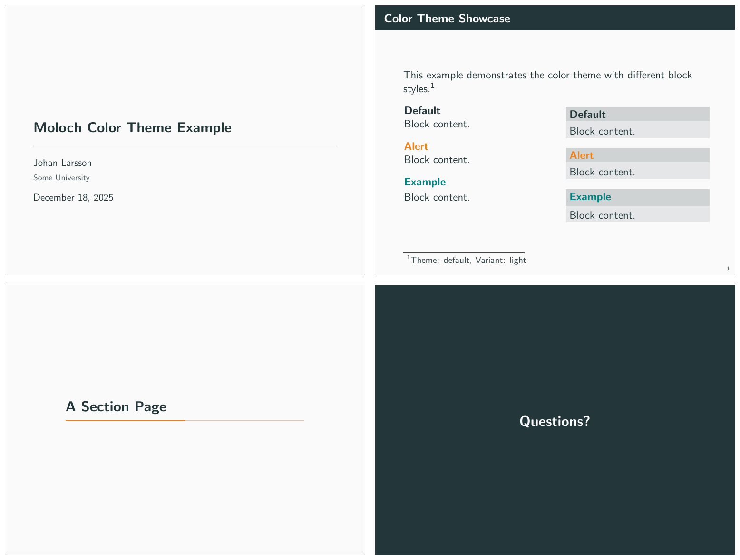Click the 'Moloch Color Theme Example' title
This screenshot has width=740, height=560.
[x=132, y=127]
